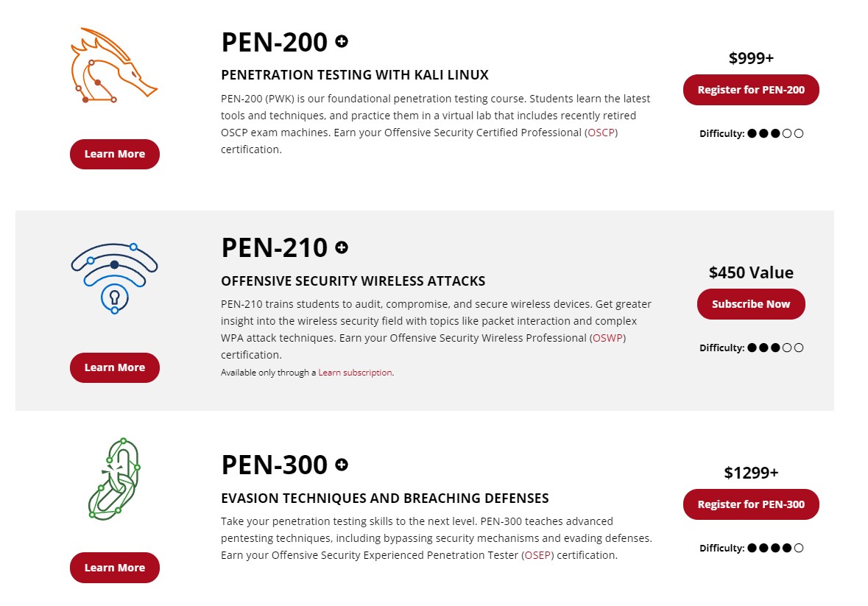Click the PEN-200 difficulty dots indicator
The height and width of the screenshot is (606, 868).
tap(775, 133)
